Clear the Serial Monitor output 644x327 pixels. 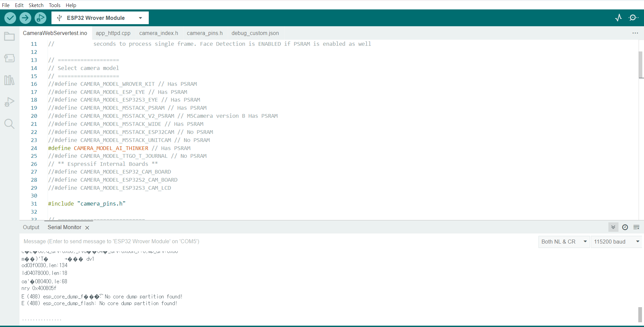[636, 227]
